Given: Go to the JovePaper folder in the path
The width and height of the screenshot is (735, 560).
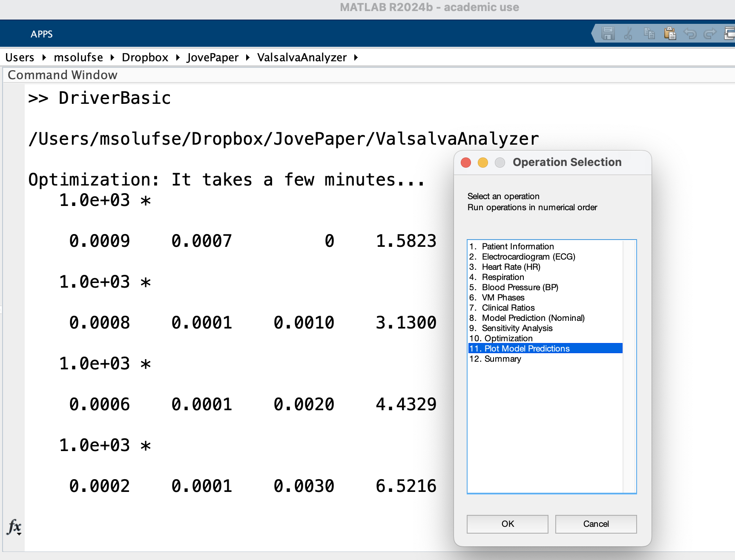Looking at the screenshot, I should 212,57.
